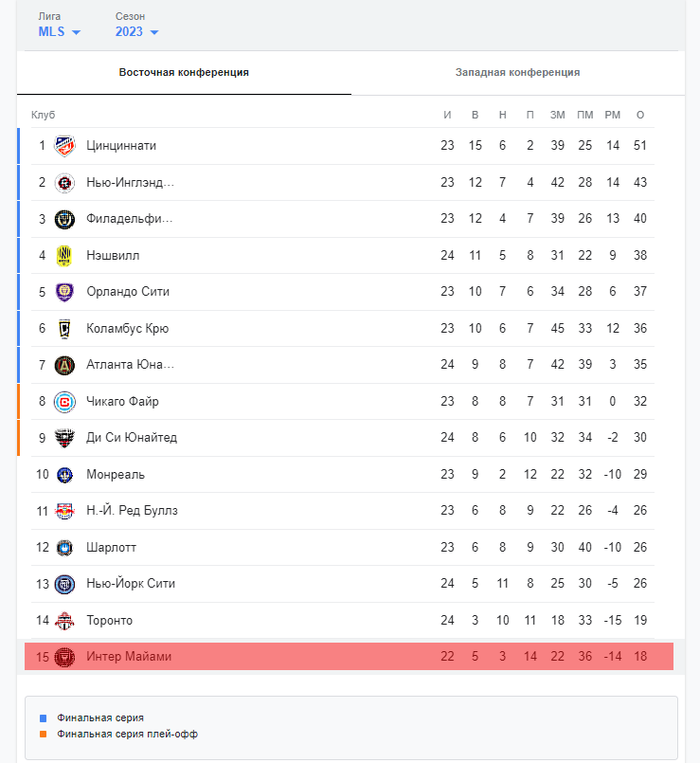Switch to Западная конференция tab
Viewport: 700px width, 763px height.
[x=517, y=73]
